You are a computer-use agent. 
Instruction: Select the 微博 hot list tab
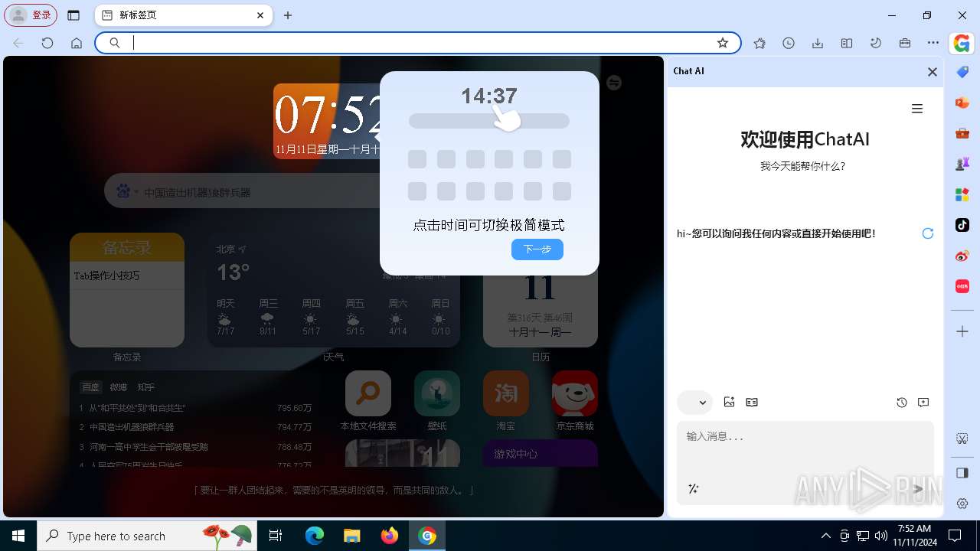coord(119,387)
